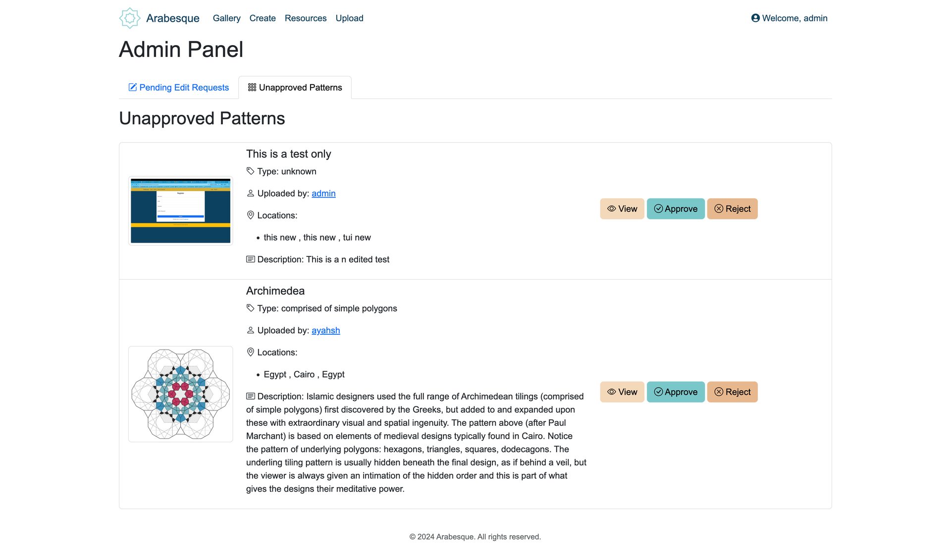Click the Archimedea pattern thumbnail
The width and height of the screenshot is (951, 560).
click(x=181, y=394)
